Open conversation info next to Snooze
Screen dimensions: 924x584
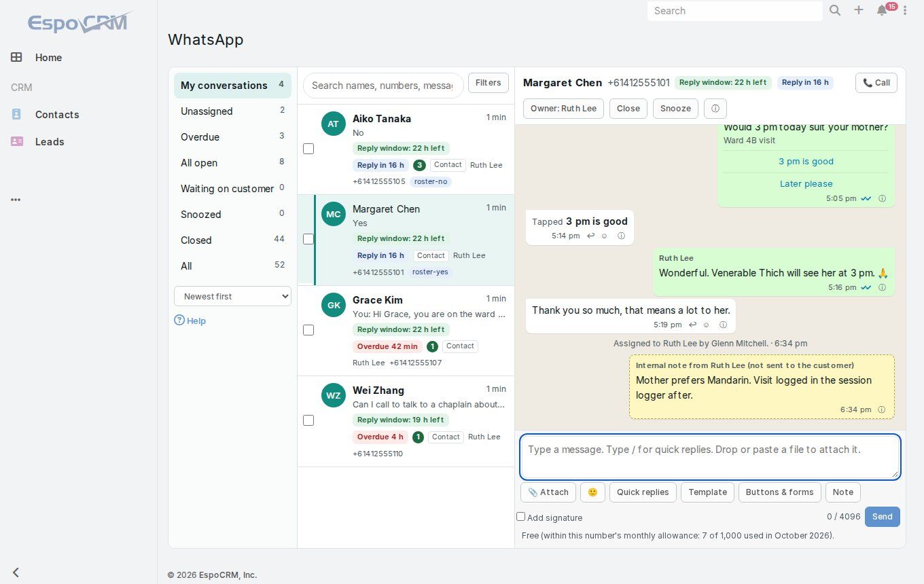tap(715, 109)
